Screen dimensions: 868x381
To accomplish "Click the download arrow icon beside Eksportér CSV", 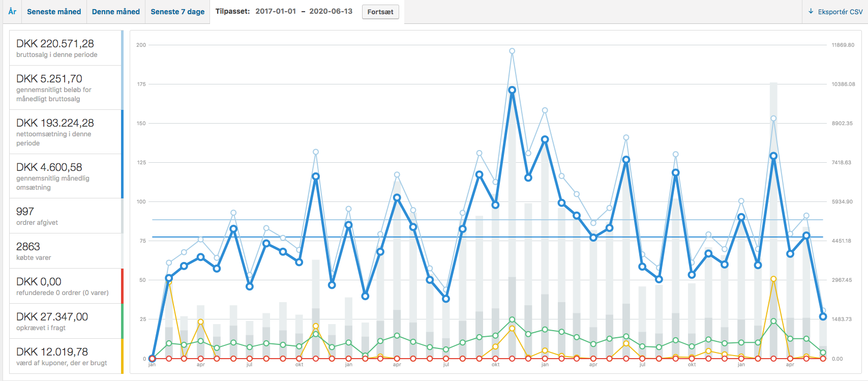I will click(811, 11).
